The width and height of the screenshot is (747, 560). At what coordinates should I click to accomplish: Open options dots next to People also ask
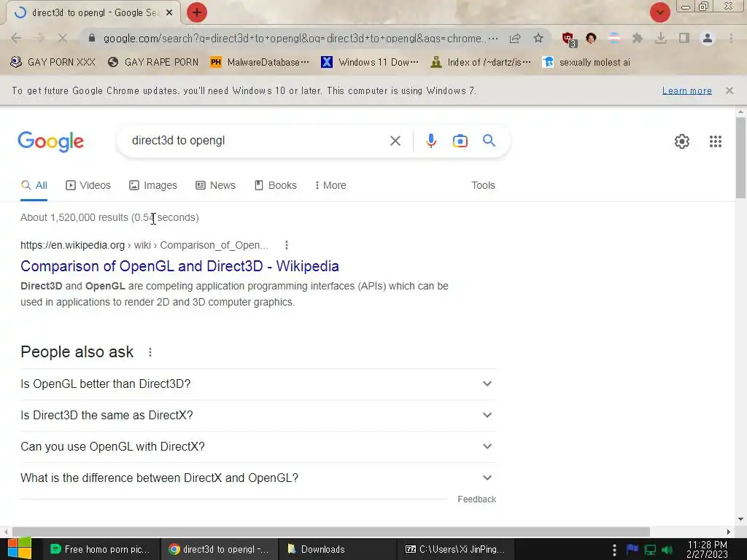pyautogui.click(x=150, y=352)
